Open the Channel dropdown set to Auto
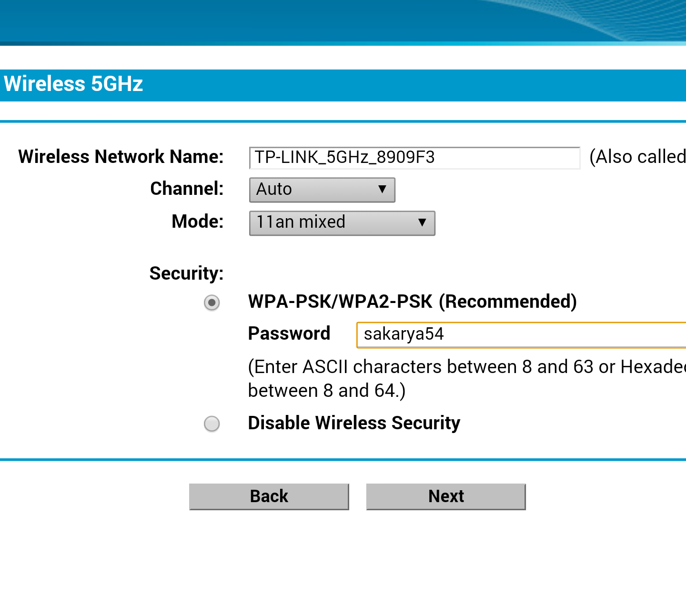The height and width of the screenshot is (616, 686). [x=322, y=190]
